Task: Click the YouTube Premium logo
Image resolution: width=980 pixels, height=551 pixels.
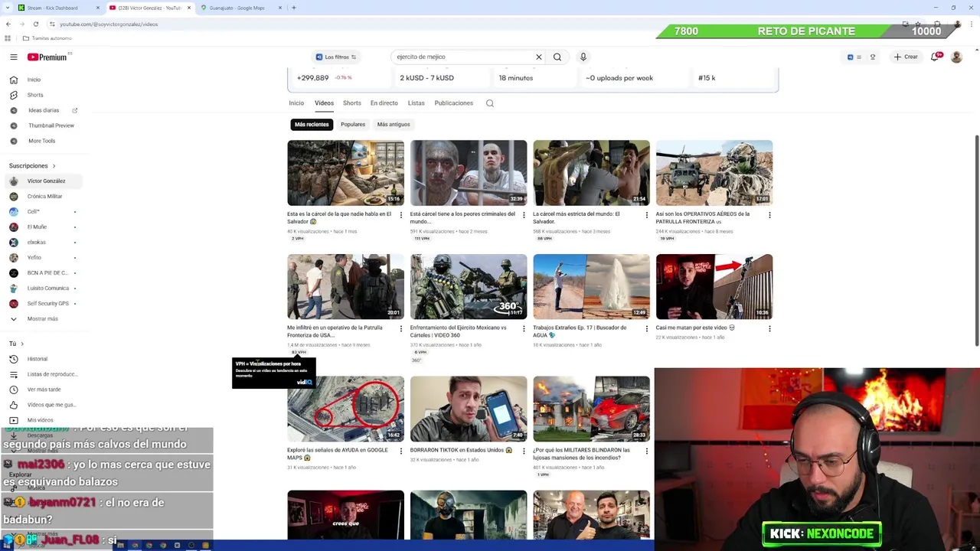Action: pos(47,57)
